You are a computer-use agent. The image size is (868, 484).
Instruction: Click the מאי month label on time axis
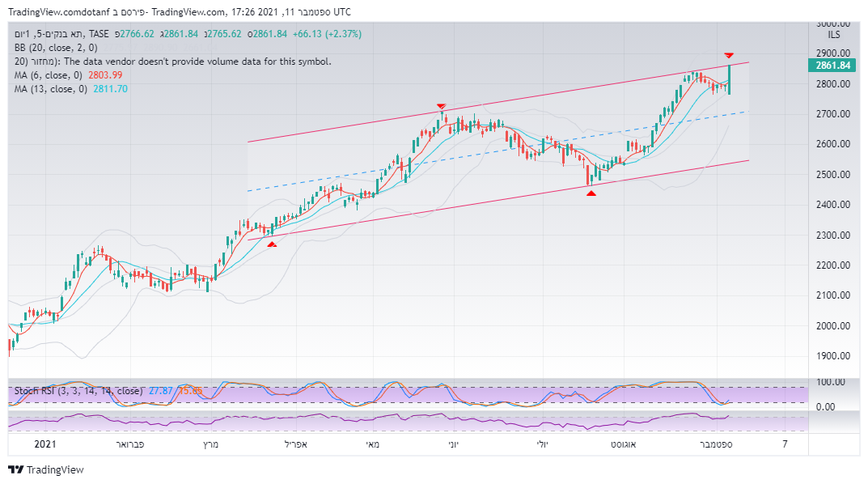click(373, 444)
